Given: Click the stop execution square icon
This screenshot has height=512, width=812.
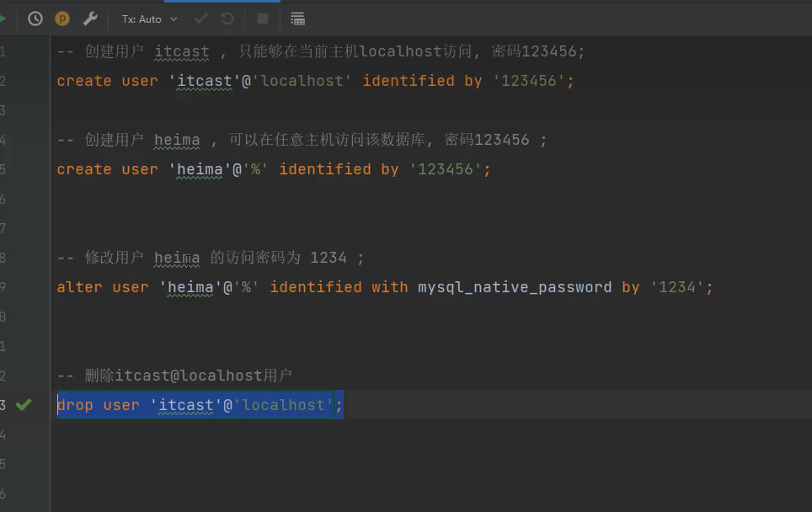Looking at the screenshot, I should click(263, 19).
